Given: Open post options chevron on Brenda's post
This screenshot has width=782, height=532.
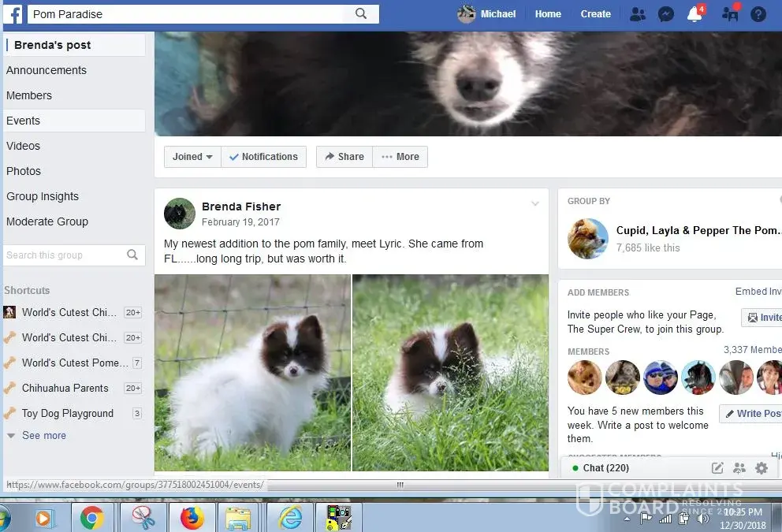Looking at the screenshot, I should pyautogui.click(x=535, y=204).
